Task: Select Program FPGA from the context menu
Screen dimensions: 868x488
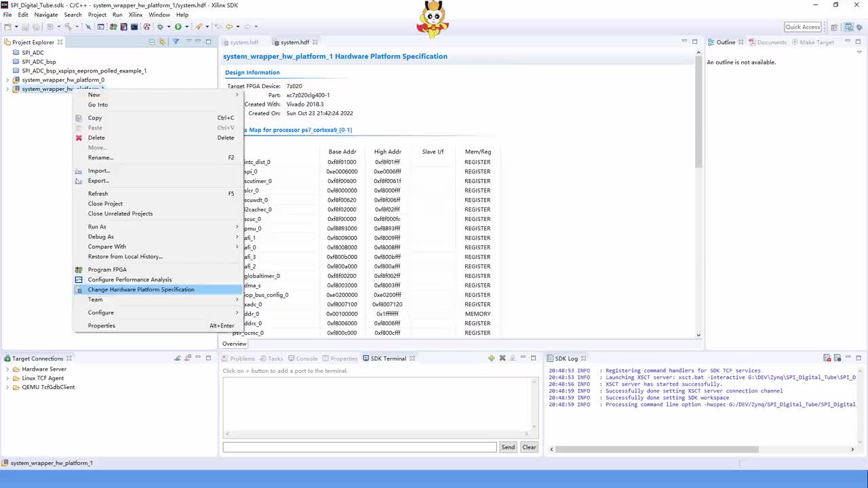Action: (x=107, y=270)
